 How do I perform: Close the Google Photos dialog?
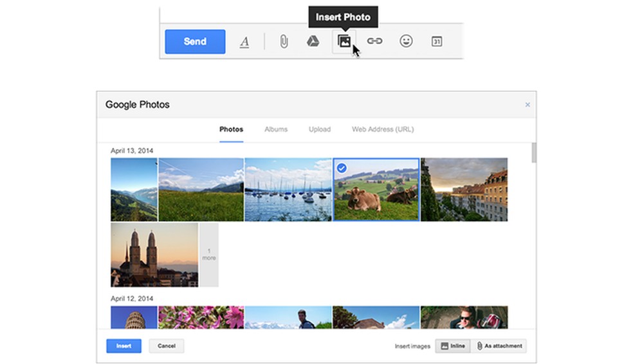pos(527,105)
